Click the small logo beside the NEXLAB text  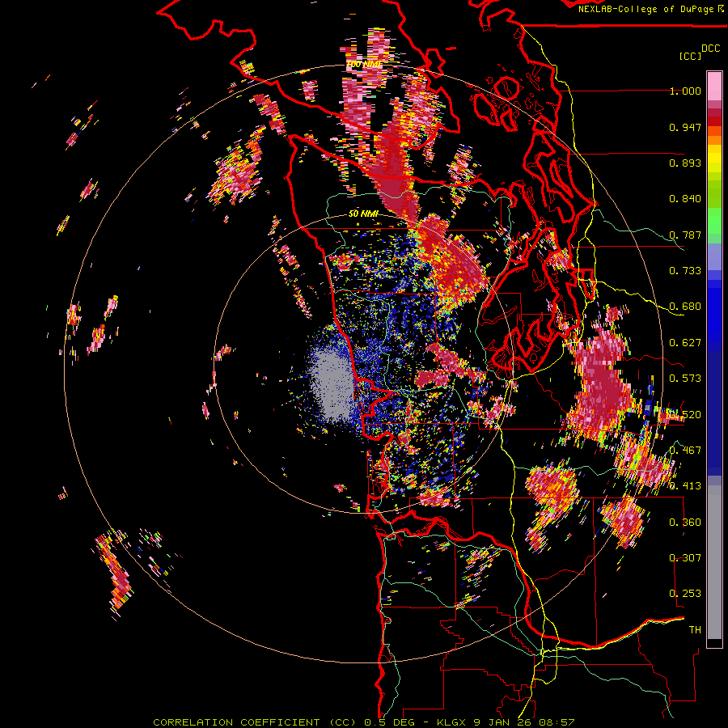[721, 9]
